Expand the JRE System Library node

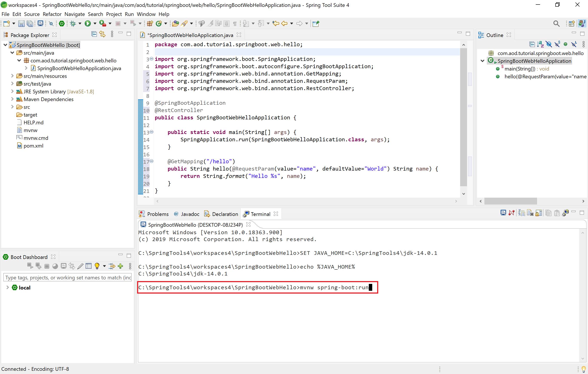pos(12,91)
